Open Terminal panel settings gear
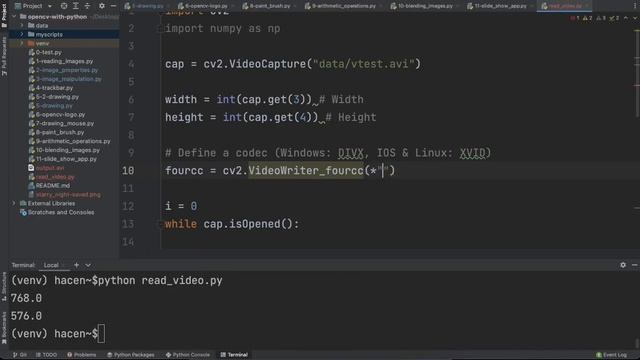The image size is (640, 360). click(623, 265)
